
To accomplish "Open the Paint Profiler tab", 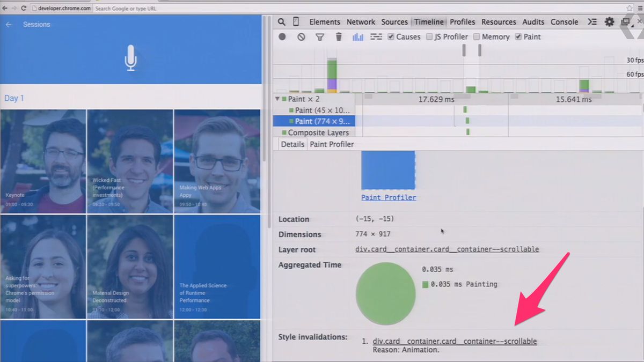I will pyautogui.click(x=332, y=144).
